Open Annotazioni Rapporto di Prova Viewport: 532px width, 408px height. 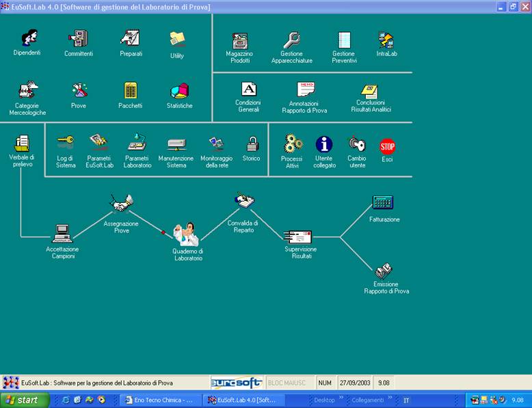(x=306, y=90)
